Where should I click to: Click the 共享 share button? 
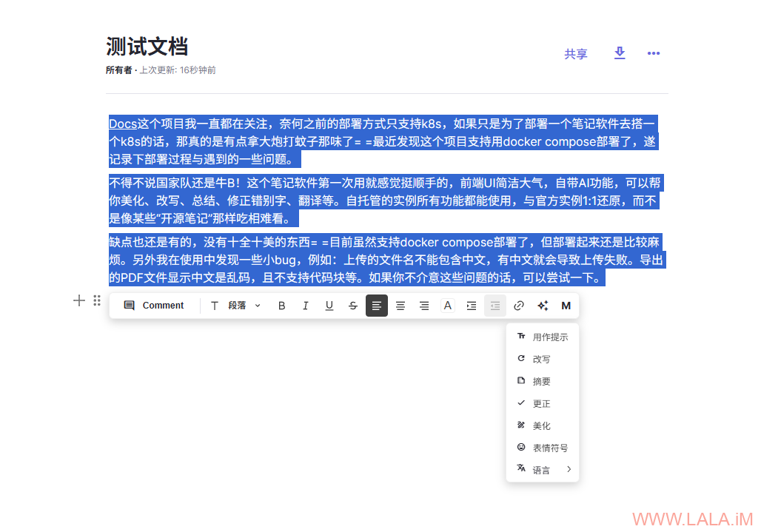point(576,54)
